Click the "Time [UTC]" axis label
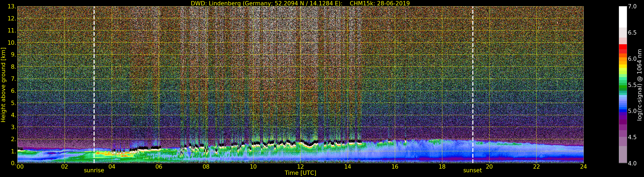Screen dimensions: 644x177 coord(300,173)
